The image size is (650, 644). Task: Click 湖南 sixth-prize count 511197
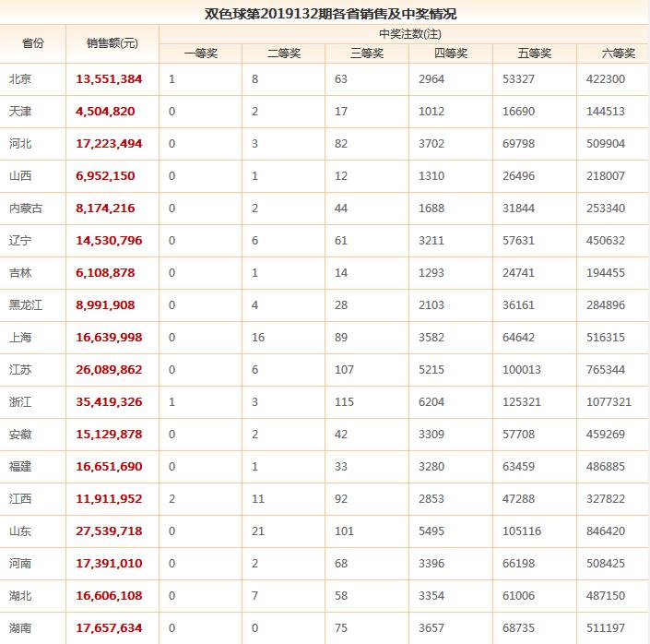click(x=606, y=627)
